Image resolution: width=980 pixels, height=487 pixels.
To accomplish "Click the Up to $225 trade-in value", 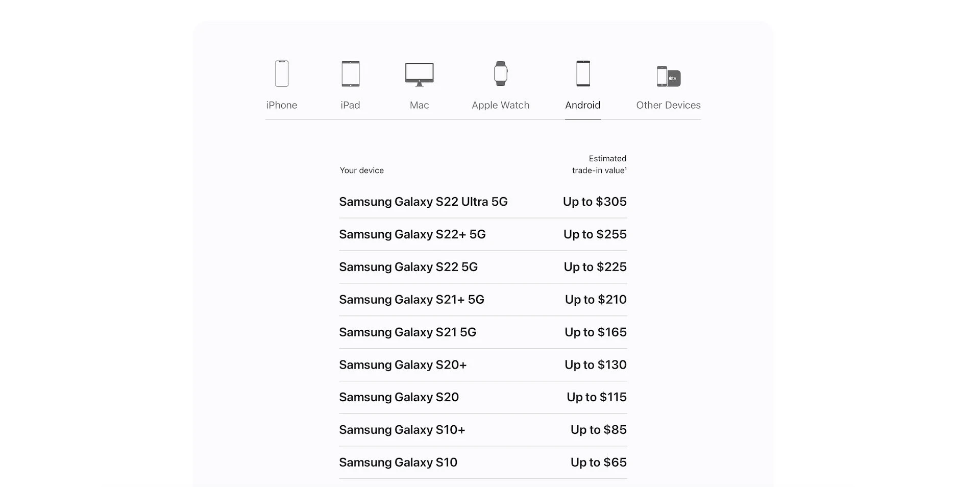I will click(595, 267).
